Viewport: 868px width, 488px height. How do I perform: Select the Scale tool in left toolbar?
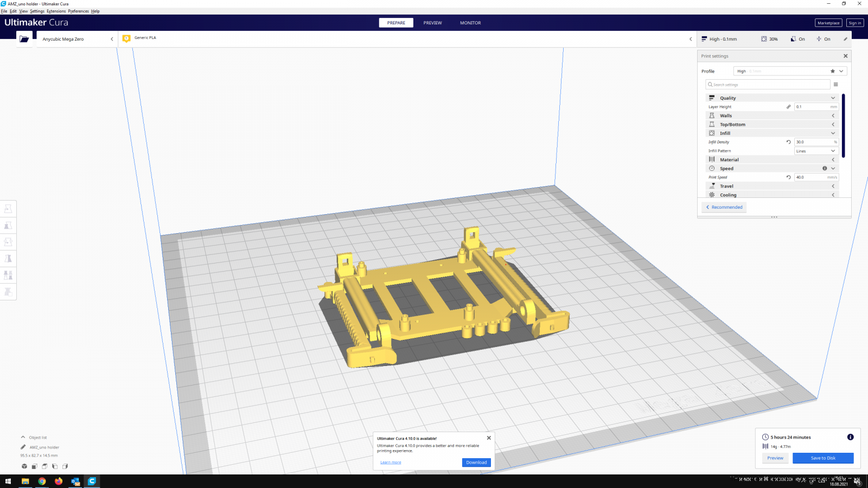(x=8, y=226)
